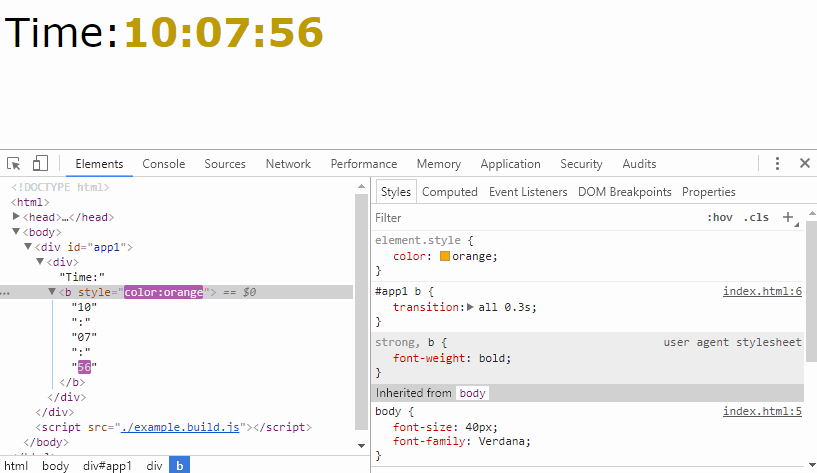Viewport: 817px width, 473px height.
Task: Collapse the body node in DOM tree
Action: coord(16,231)
